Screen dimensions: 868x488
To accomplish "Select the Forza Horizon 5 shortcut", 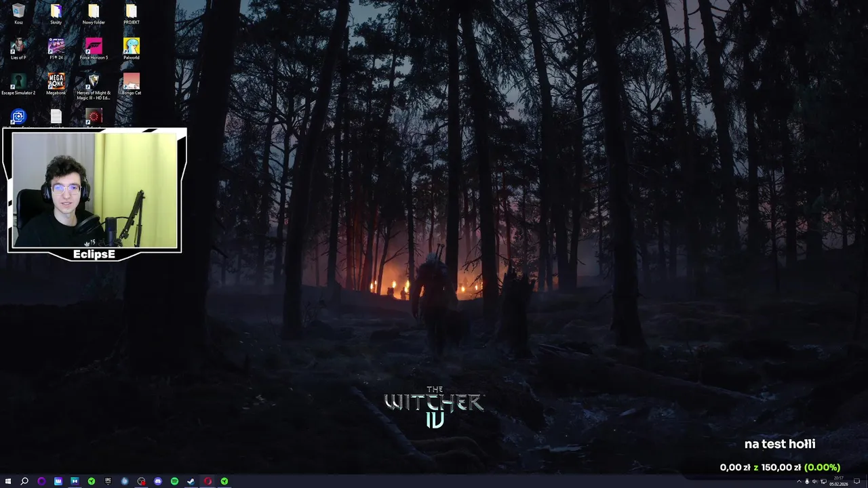I will tap(94, 49).
